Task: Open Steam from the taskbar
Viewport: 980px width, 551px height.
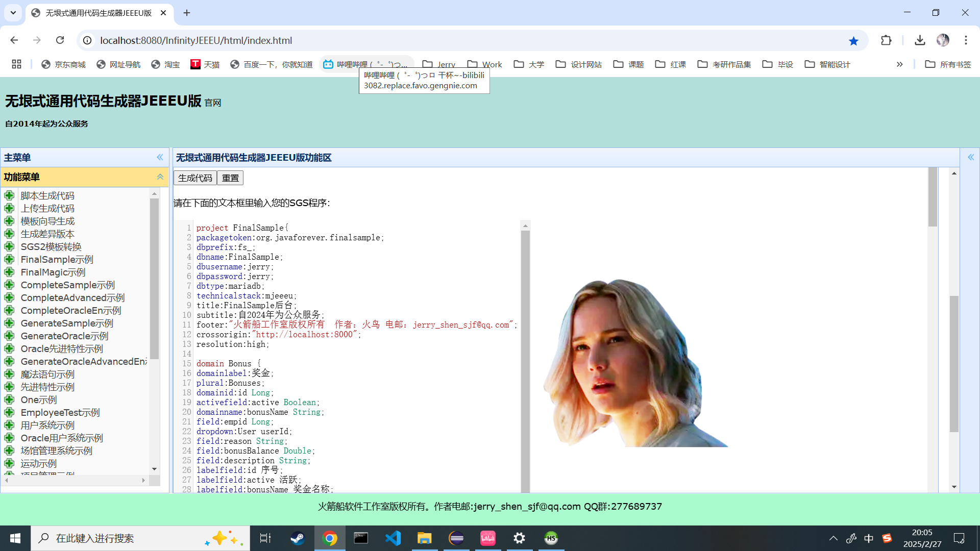Action: click(298, 538)
